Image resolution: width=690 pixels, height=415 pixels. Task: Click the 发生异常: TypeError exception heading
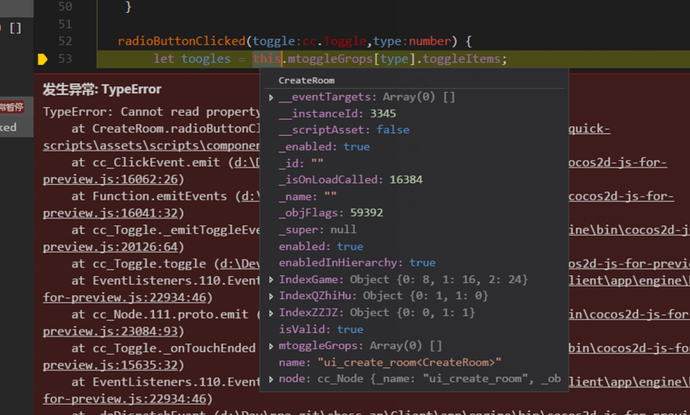point(102,89)
